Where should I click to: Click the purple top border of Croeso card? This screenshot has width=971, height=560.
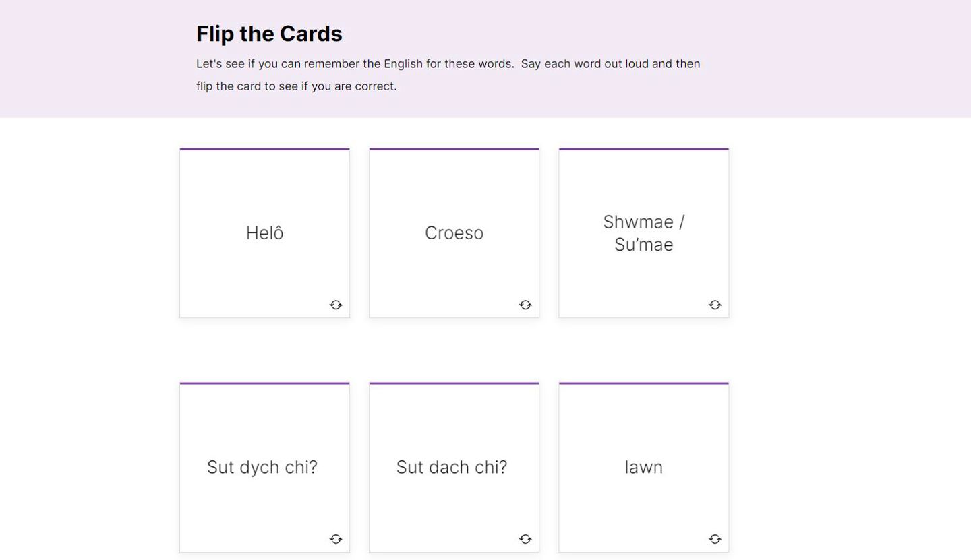[x=454, y=149]
